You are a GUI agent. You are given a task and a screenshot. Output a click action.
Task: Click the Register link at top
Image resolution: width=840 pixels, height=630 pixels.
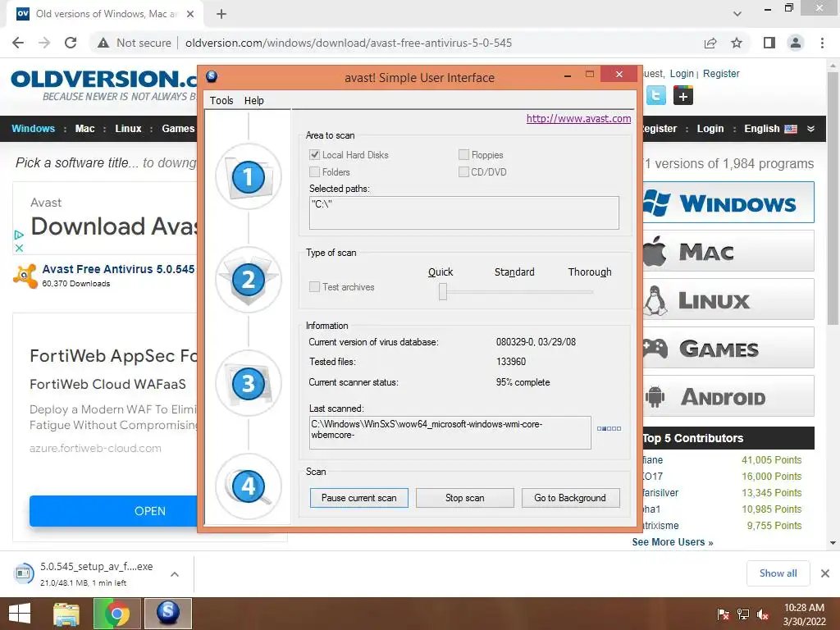pyautogui.click(x=721, y=73)
